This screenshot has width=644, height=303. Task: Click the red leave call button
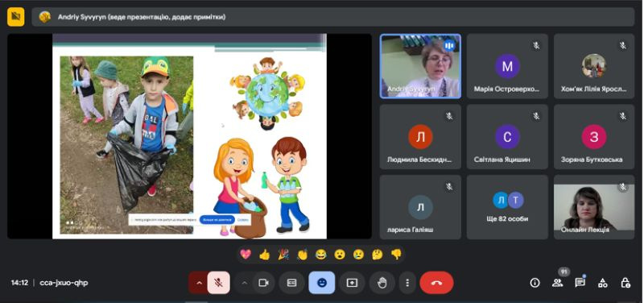(x=436, y=282)
